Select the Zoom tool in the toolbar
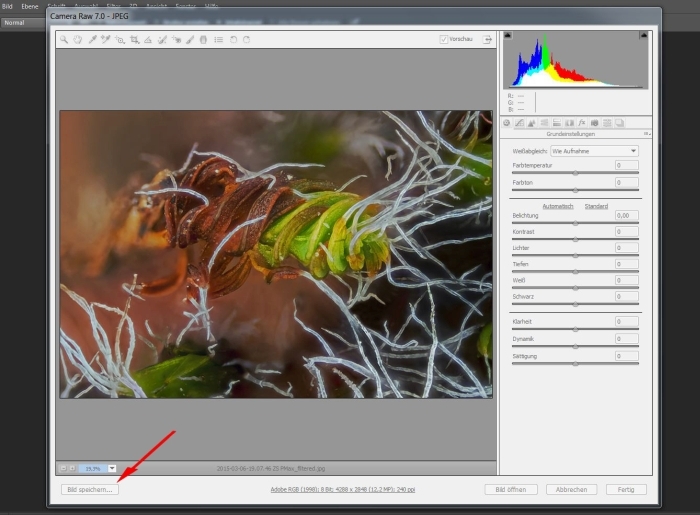The image size is (700, 515). point(64,40)
